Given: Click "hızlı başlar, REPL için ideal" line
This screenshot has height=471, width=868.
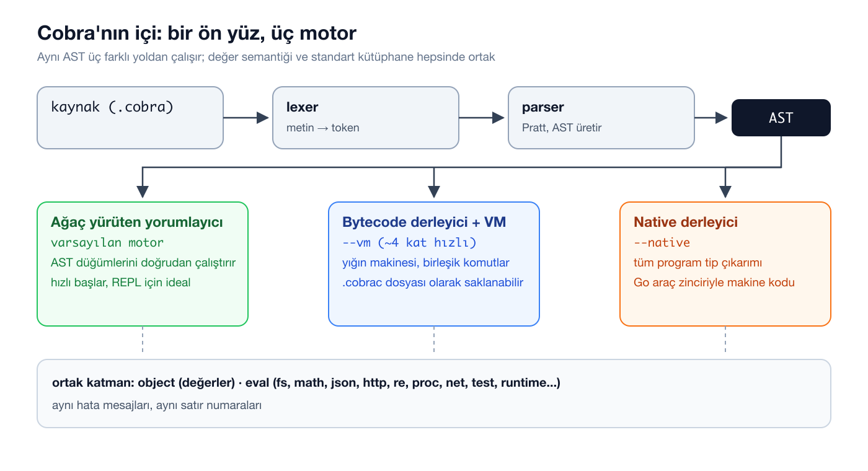Looking at the screenshot, I should pyautogui.click(x=121, y=283).
